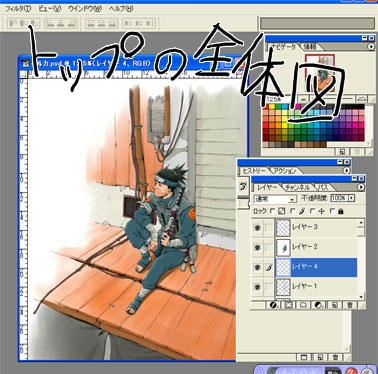This screenshot has height=374, width=378.
Task: Select the ヒストリー tab
Action: [x=254, y=171]
